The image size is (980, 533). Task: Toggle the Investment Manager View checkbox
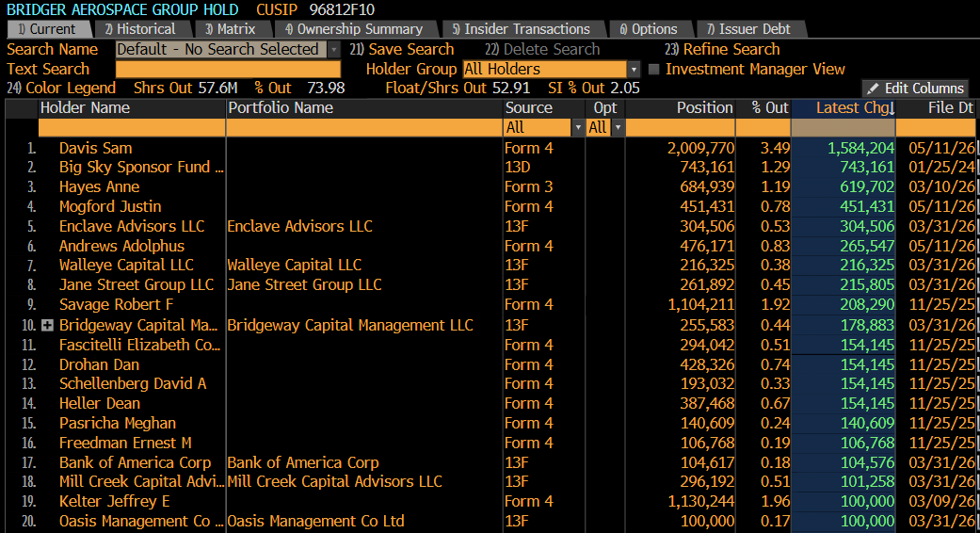(x=653, y=70)
